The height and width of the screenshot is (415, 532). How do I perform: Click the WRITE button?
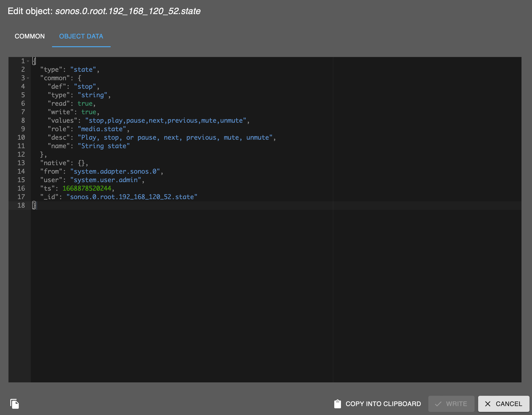451,404
